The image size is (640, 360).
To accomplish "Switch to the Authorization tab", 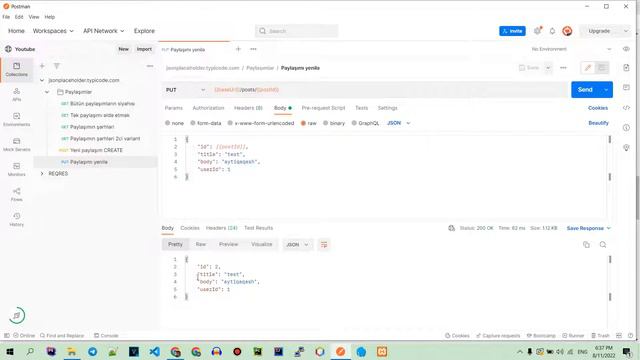I will (x=208, y=108).
